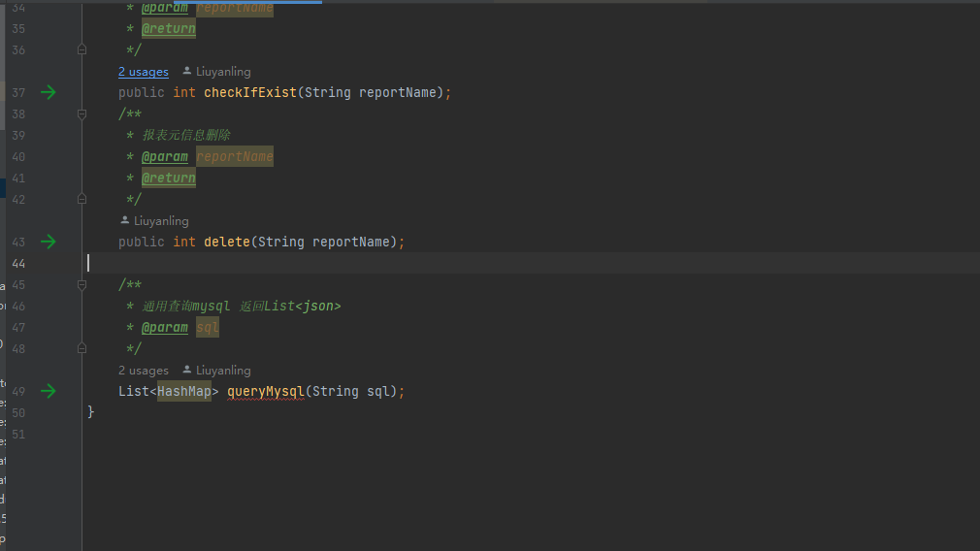The height and width of the screenshot is (551, 980).
Task: Place cursor on empty line 51
Action: coord(291,434)
